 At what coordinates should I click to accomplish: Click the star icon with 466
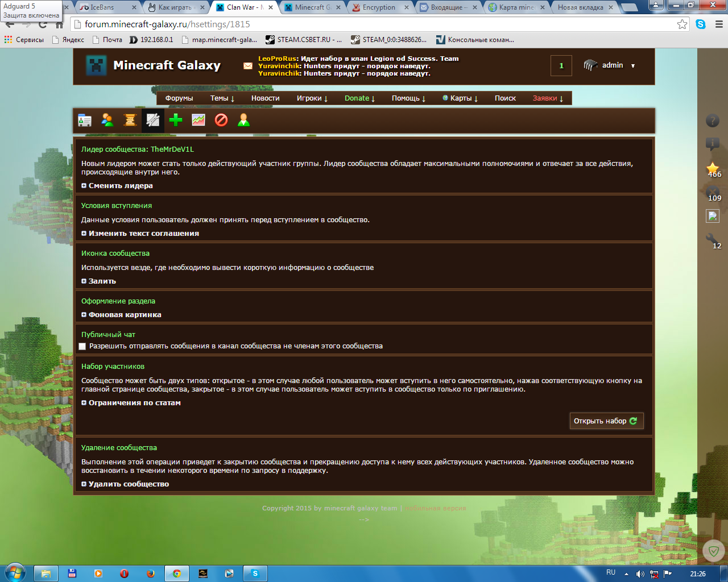713,170
